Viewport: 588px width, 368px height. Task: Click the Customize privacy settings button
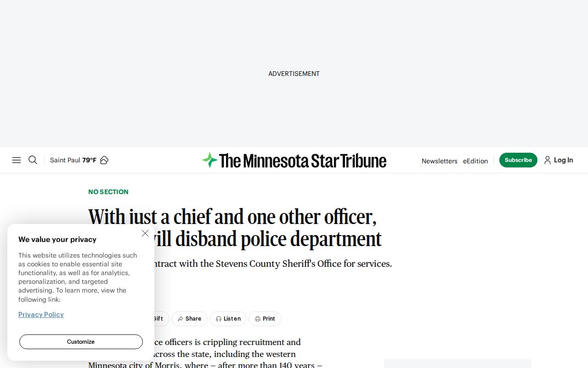pos(81,342)
